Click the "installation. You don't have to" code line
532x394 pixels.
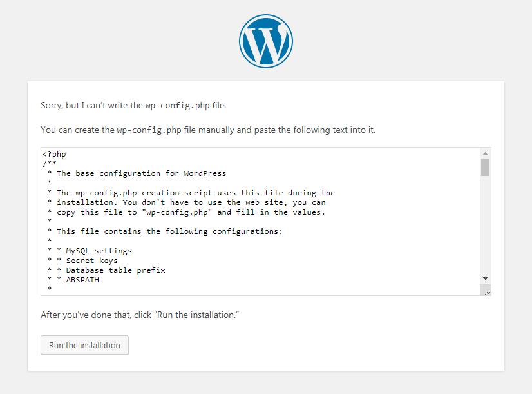click(x=191, y=202)
